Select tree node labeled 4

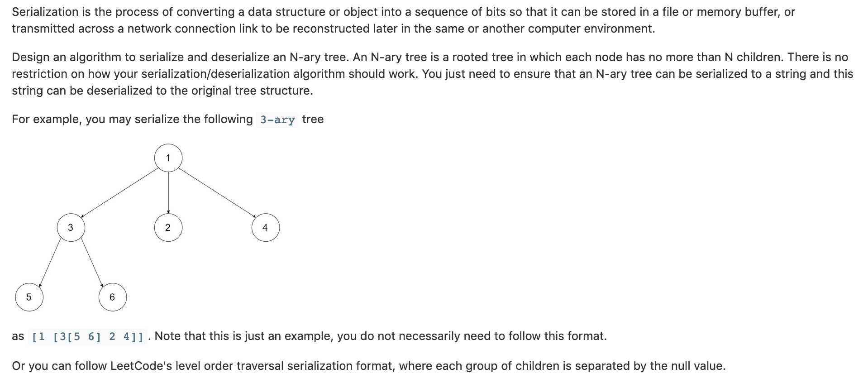266,227
